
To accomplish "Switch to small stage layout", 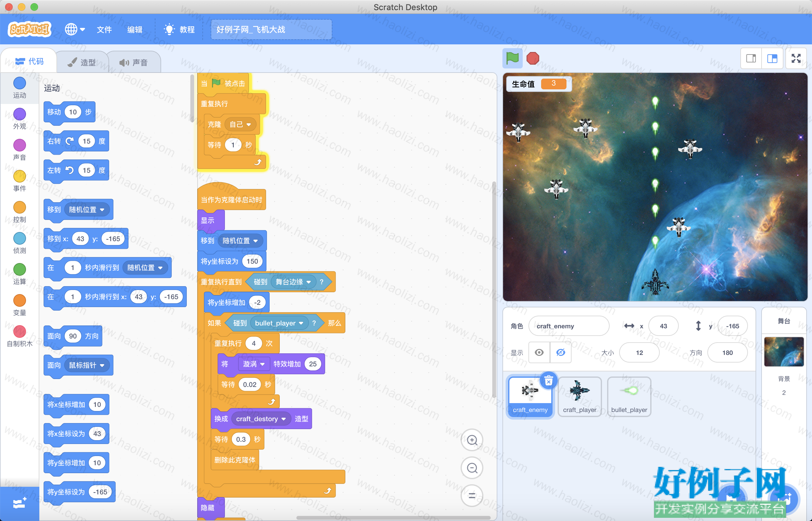I will point(751,59).
